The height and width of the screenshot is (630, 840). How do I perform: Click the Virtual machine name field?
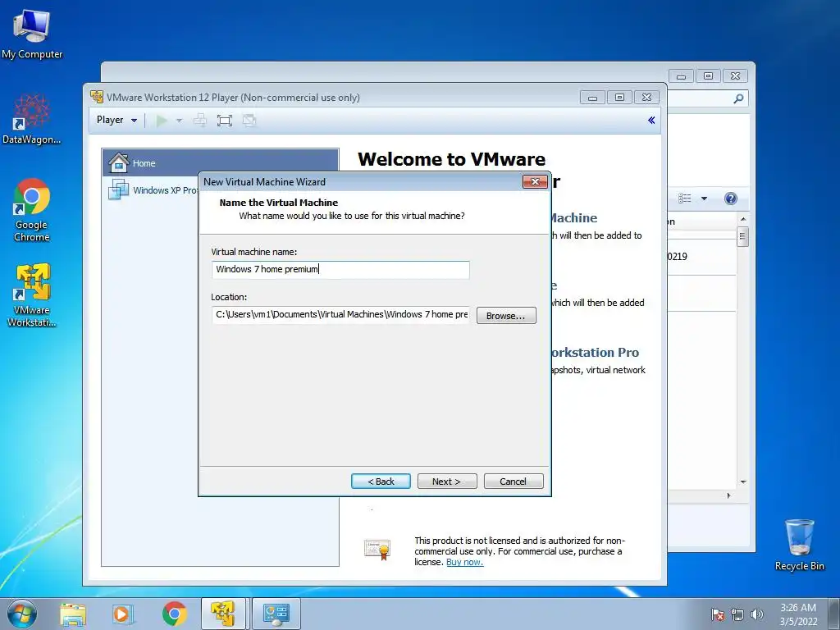340,269
